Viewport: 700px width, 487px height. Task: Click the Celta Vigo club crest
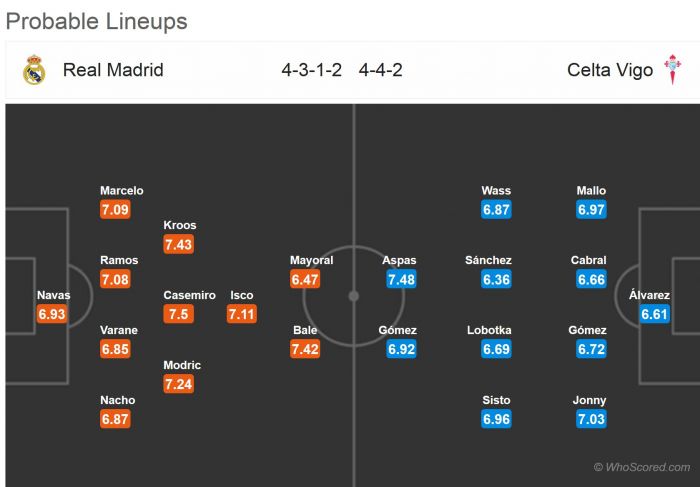(x=673, y=70)
